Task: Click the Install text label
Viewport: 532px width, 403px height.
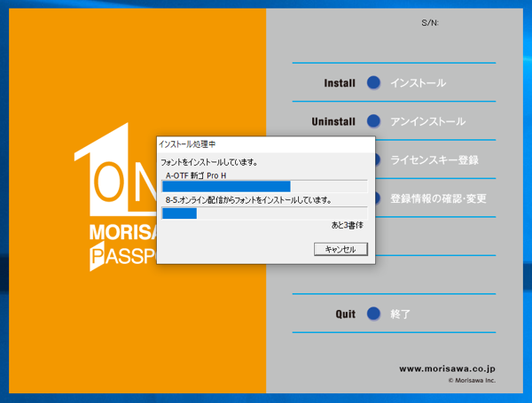Action: [x=340, y=83]
